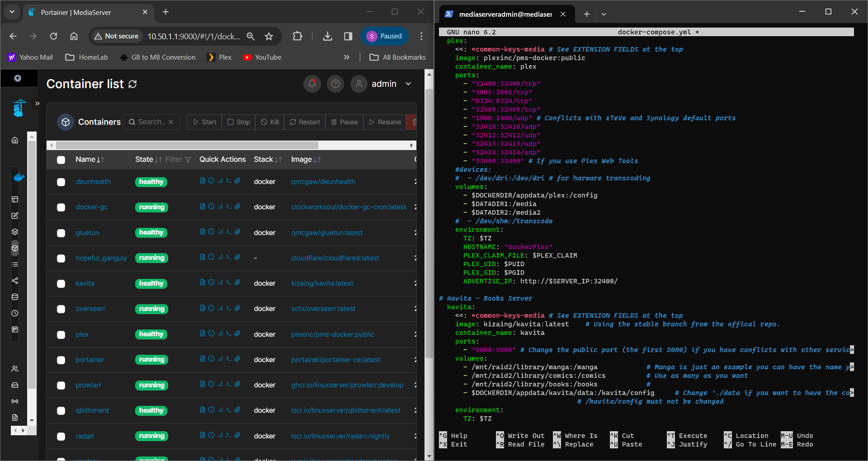Screen dimensions: 868x461
Task: Open the help question mark icon
Action: (335, 84)
